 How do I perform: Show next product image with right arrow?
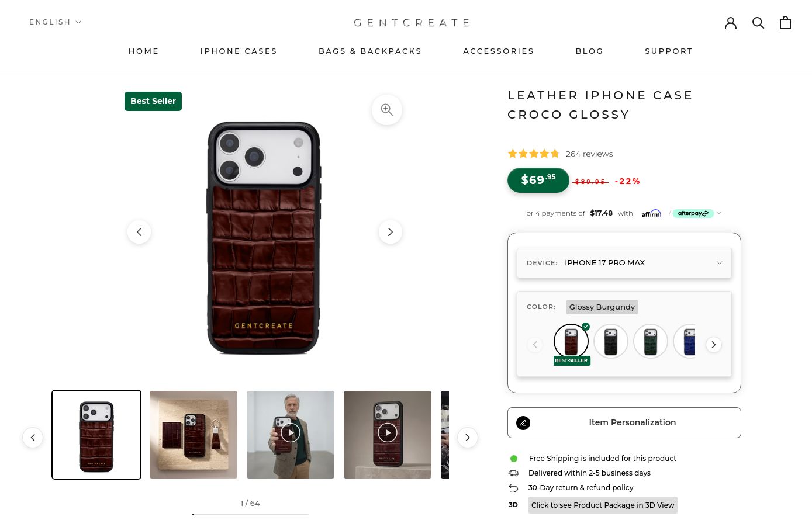pos(391,232)
